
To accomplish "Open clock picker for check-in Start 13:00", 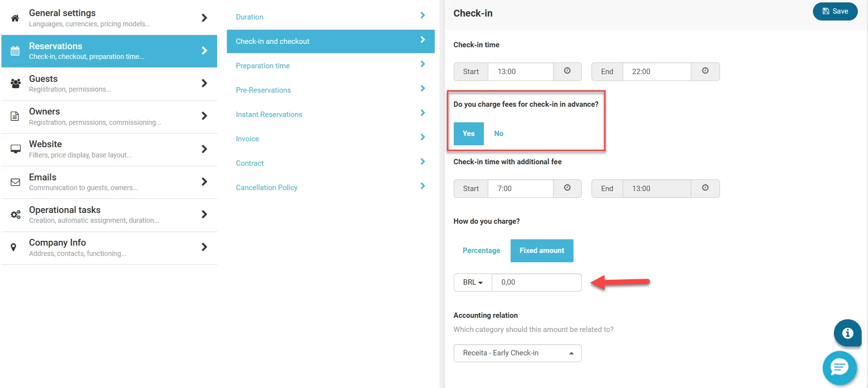I will click(x=567, y=71).
